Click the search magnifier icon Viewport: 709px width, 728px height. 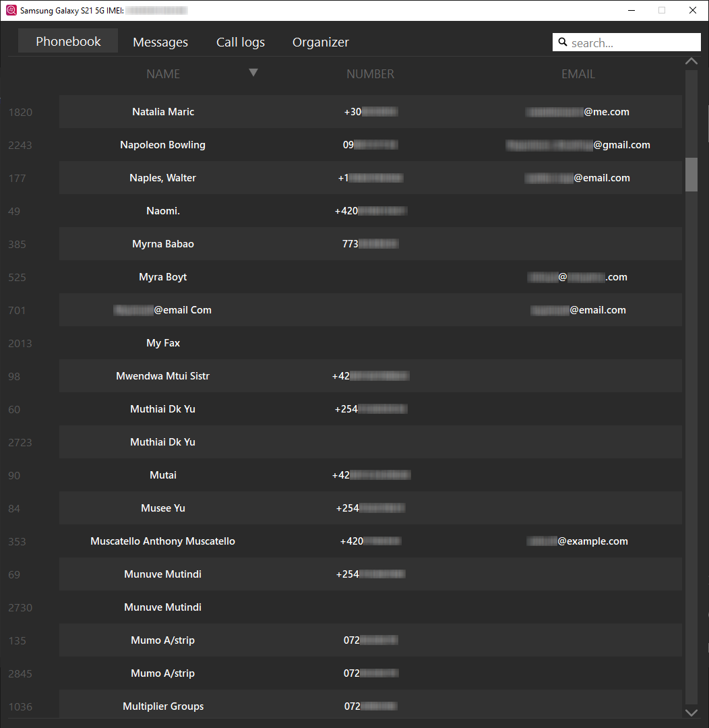pos(563,42)
